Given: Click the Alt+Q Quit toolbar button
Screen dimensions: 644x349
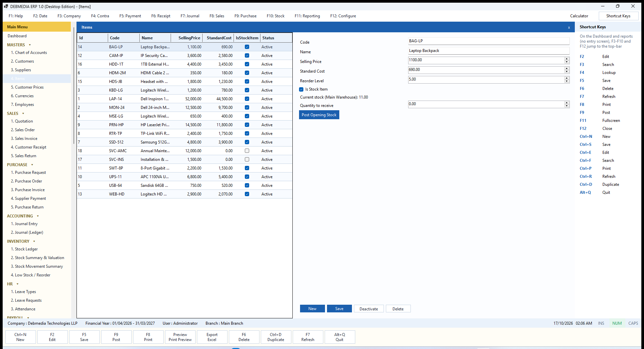Looking at the screenshot, I should point(340,337).
